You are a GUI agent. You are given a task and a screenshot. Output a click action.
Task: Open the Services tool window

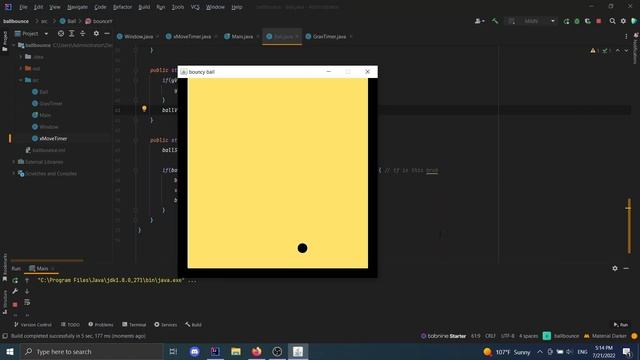pyautogui.click(x=166, y=324)
